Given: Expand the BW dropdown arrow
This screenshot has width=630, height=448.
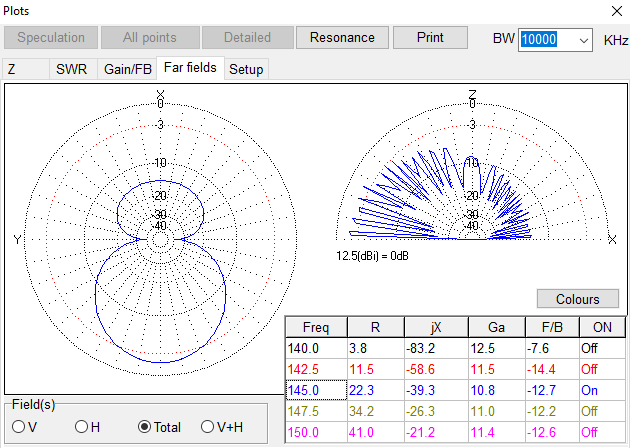Looking at the screenshot, I should (583, 39).
